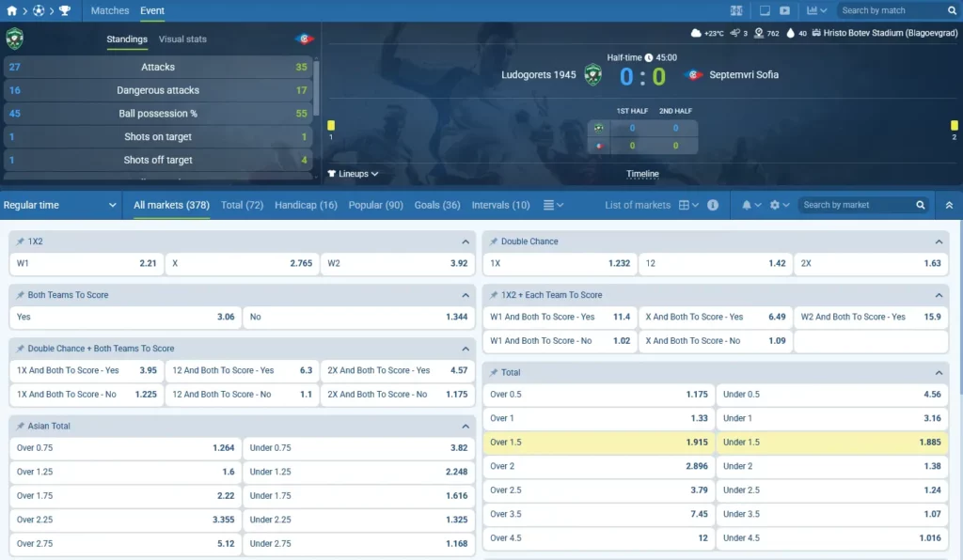The image size is (963, 560).
Task: Pin the Asian Total market
Action: coord(21,426)
